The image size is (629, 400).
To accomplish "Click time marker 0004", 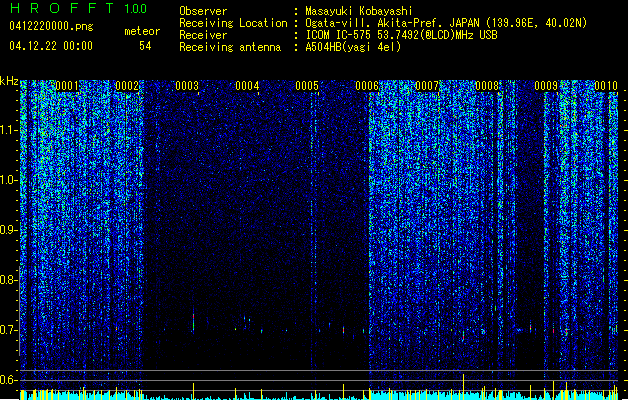I will 247,86.
